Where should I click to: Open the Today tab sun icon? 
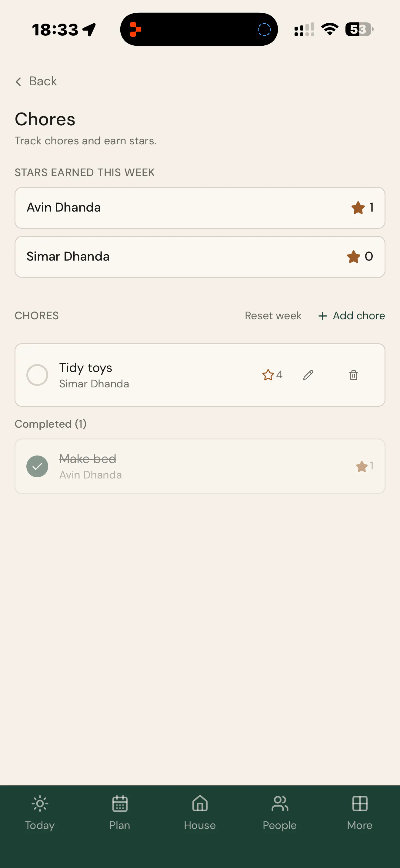point(40,804)
